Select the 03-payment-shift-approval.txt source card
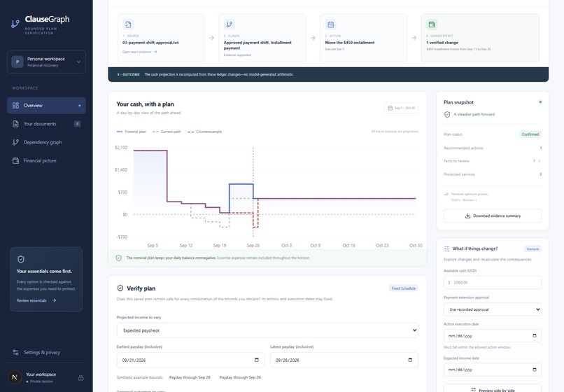Image resolution: width=564 pixels, height=392 pixels. tap(161, 38)
